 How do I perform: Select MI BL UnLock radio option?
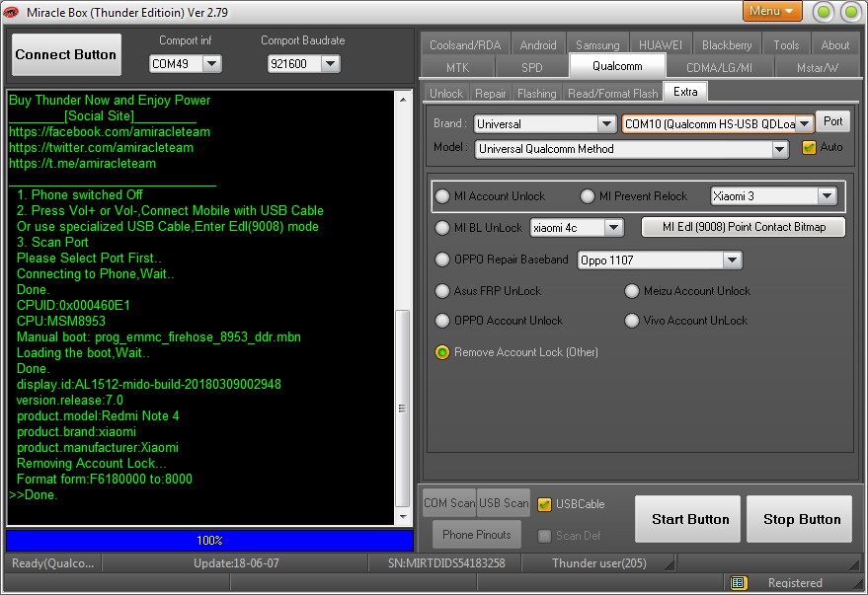click(x=442, y=228)
